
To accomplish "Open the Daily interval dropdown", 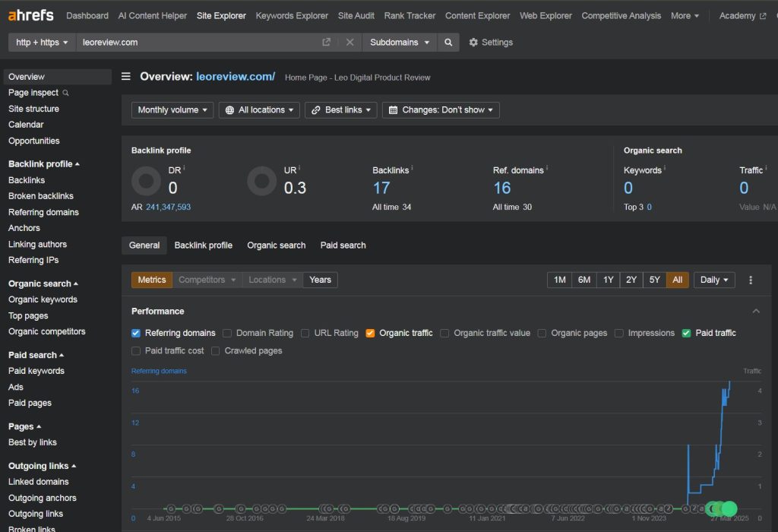I will pyautogui.click(x=714, y=280).
